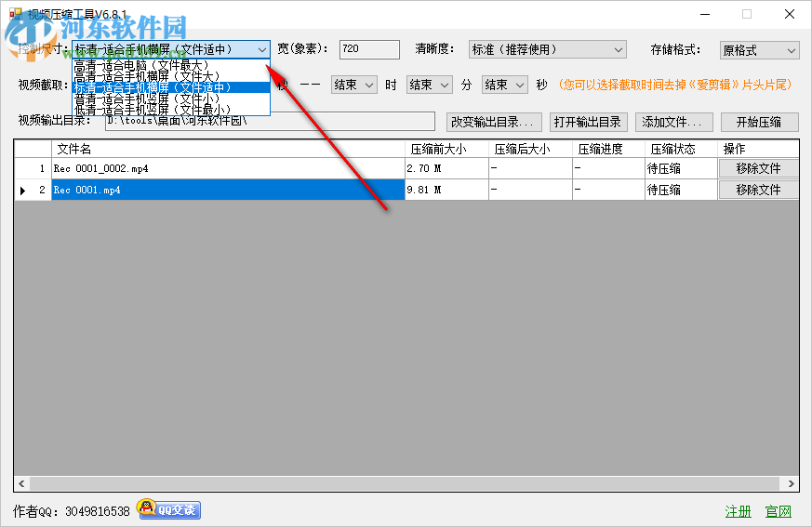Click the horizontal scrollbar track

[405, 483]
